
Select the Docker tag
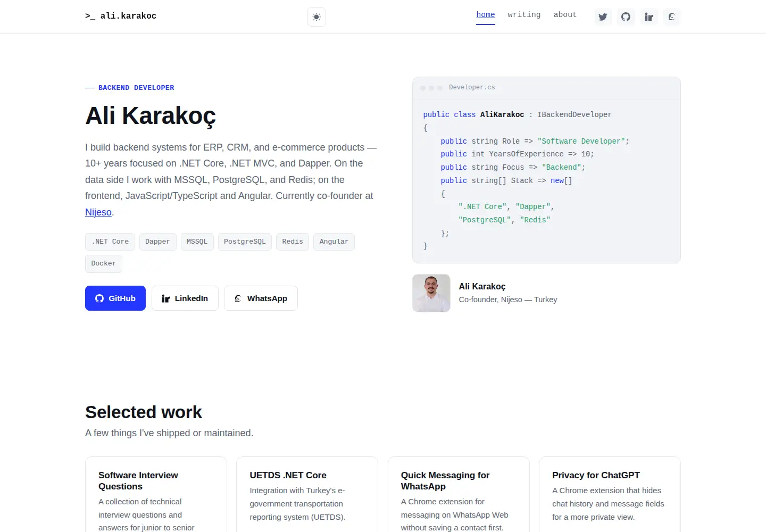pos(104,263)
